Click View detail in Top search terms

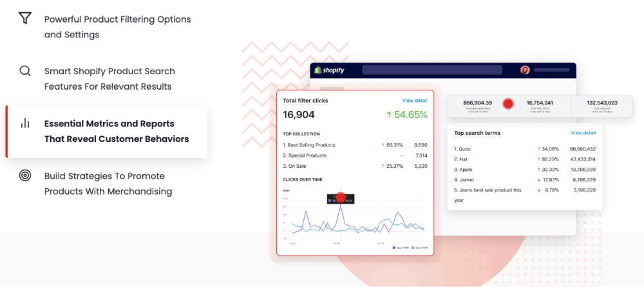583,133
